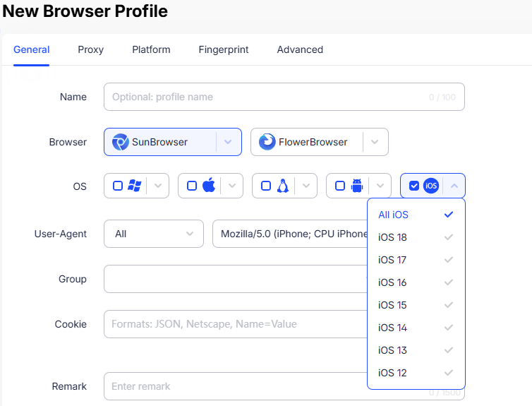Open Windows version dropdown chevron
This screenshot has width=532, height=406.
[x=158, y=186]
